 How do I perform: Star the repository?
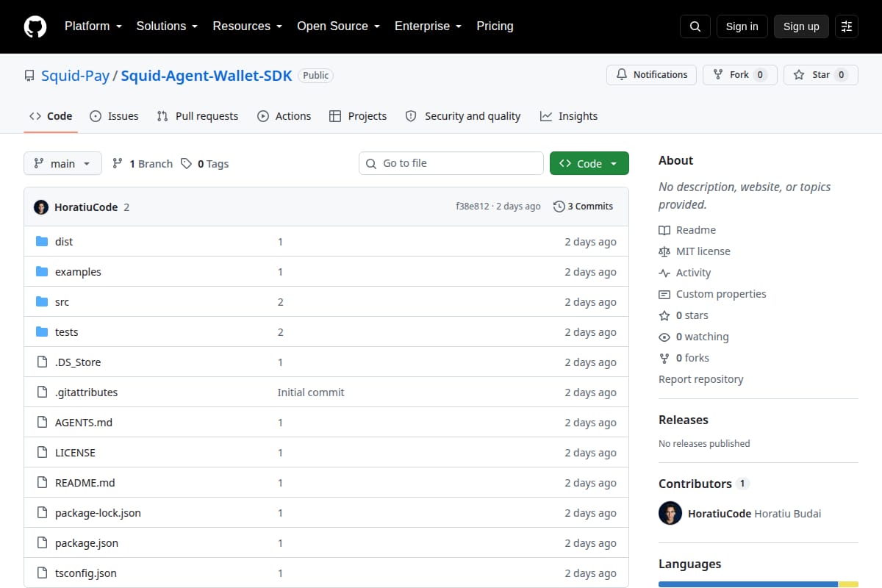(x=821, y=75)
